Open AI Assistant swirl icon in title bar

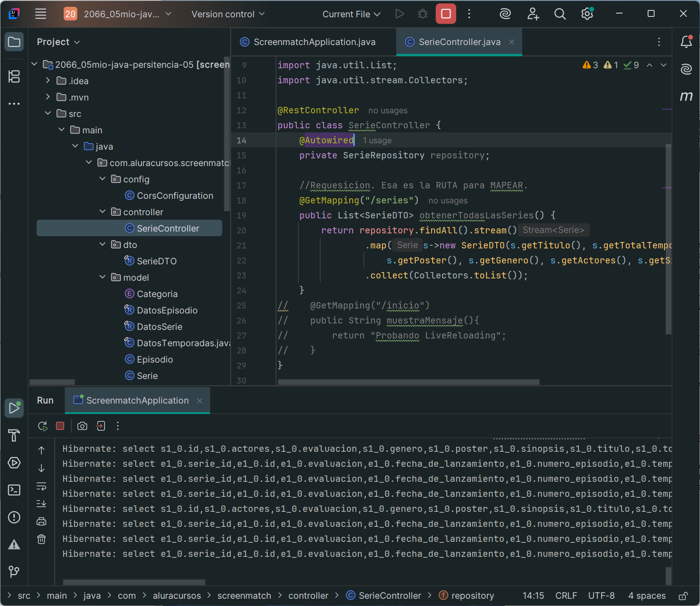pyautogui.click(x=505, y=14)
